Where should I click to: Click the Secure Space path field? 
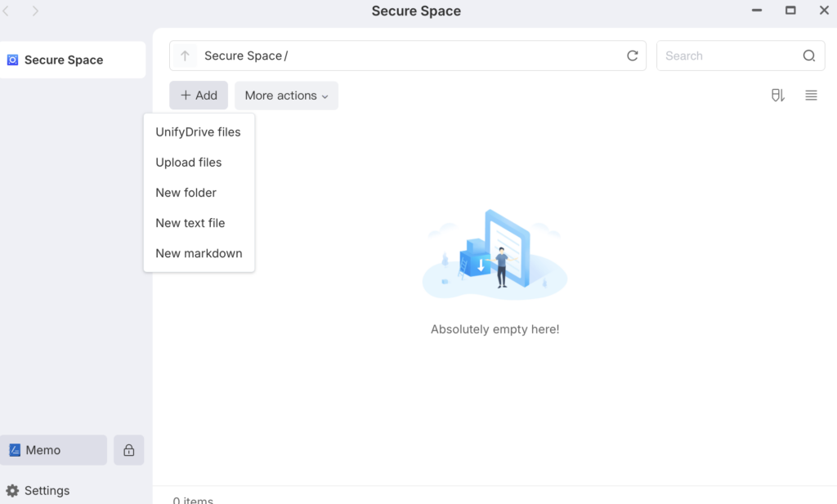[409, 56]
